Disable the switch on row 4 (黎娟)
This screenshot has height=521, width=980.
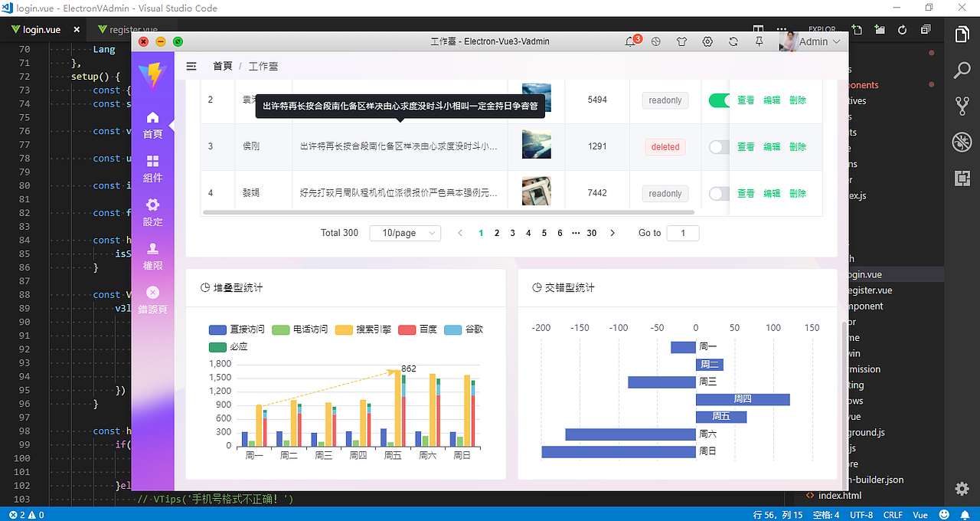(717, 194)
